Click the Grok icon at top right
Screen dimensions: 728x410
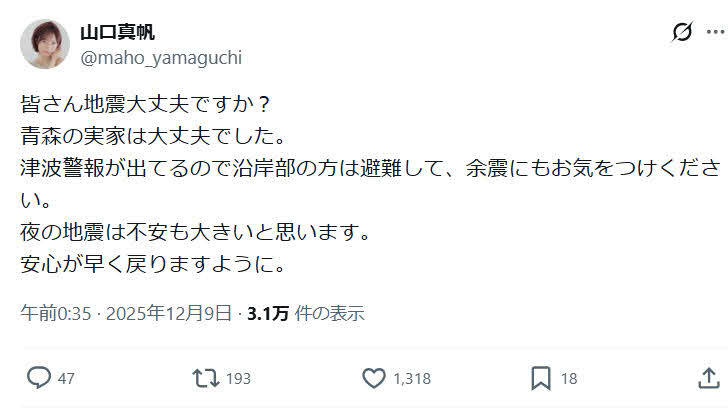point(681,32)
